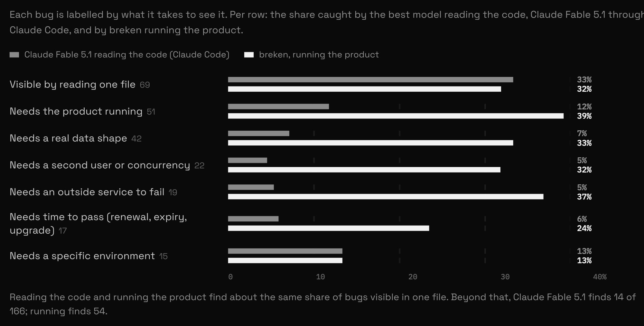The image size is (644, 326).
Task: Click the 'Claude Fable 5.1 reading the code' legend label
Action: click(x=127, y=55)
